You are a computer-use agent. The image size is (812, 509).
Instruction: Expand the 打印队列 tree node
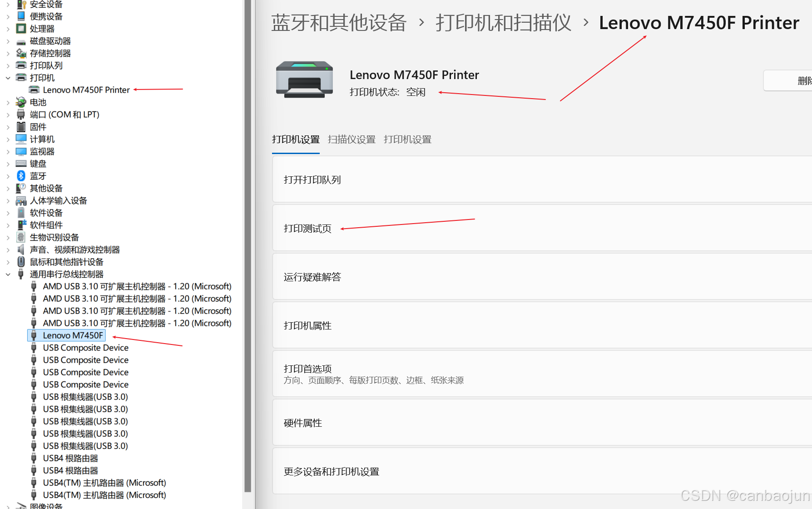(x=8, y=65)
